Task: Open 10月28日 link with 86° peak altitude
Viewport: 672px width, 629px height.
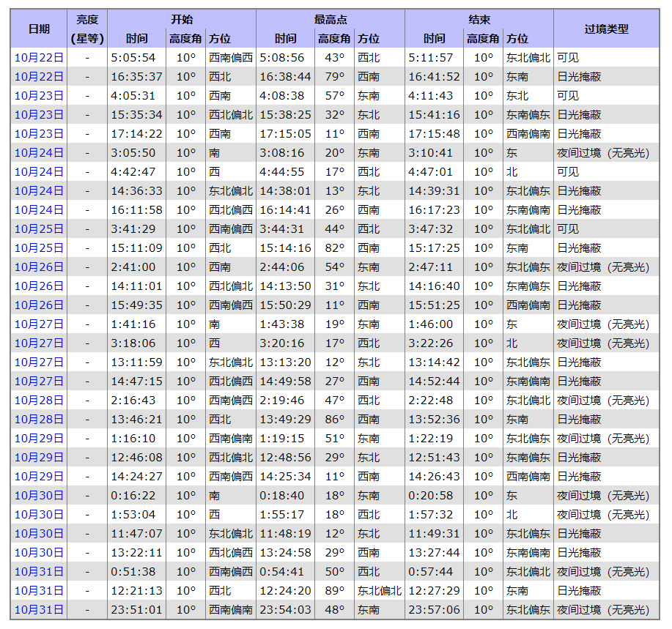Action: pos(39,419)
